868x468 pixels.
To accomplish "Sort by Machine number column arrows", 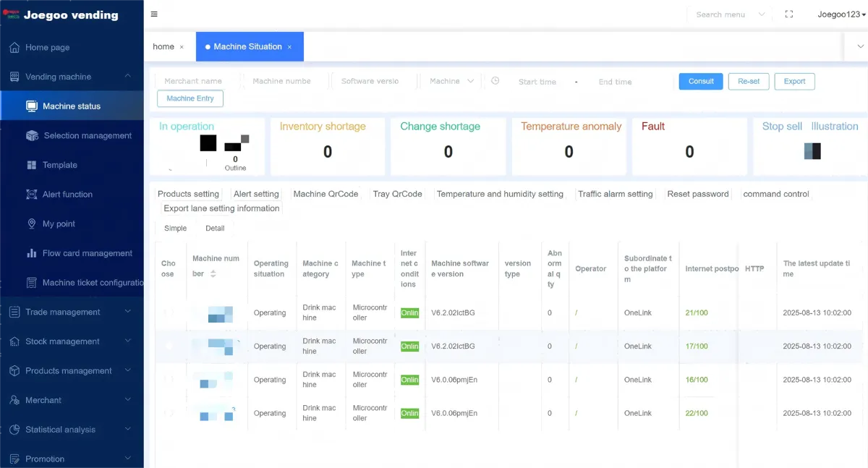I will [213, 274].
